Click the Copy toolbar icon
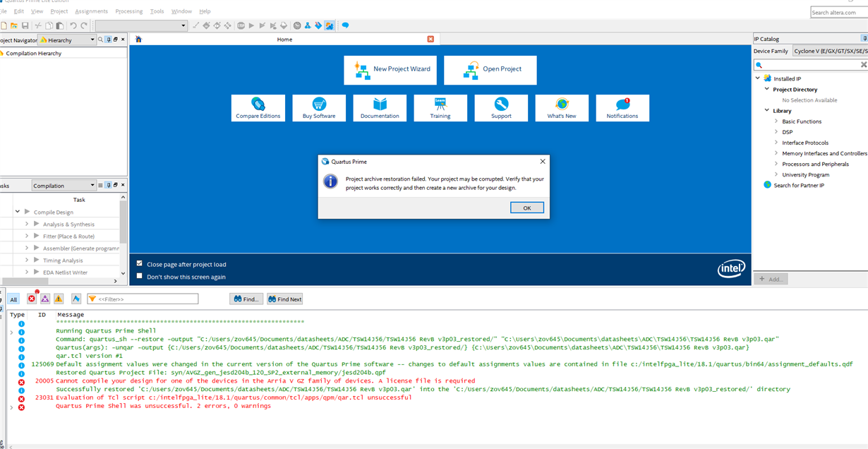 coord(49,25)
